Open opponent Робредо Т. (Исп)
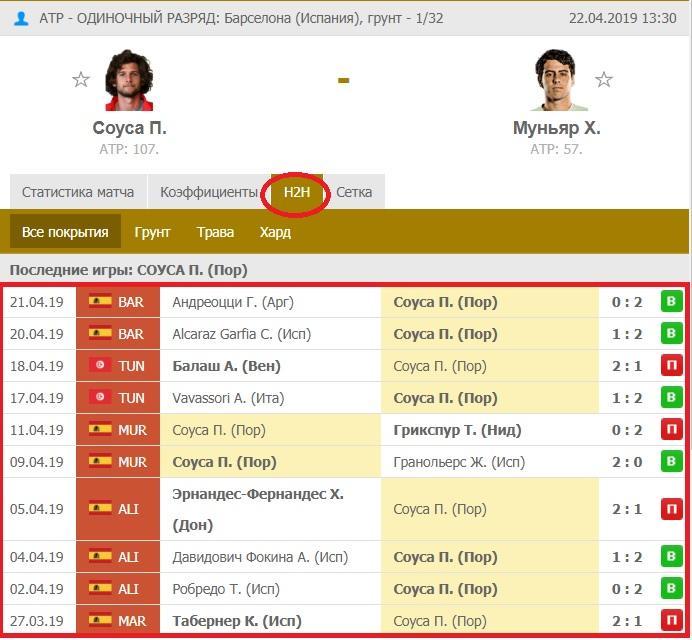 point(226,589)
